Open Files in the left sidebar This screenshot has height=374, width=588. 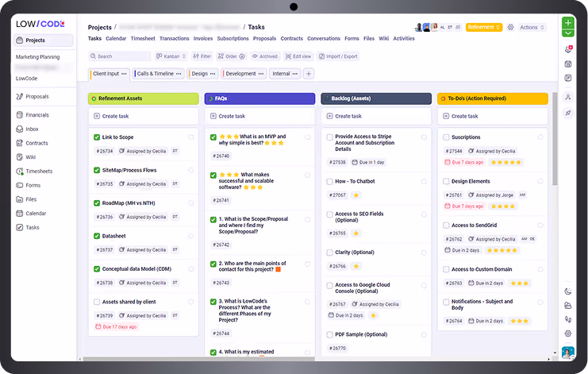coord(26,199)
